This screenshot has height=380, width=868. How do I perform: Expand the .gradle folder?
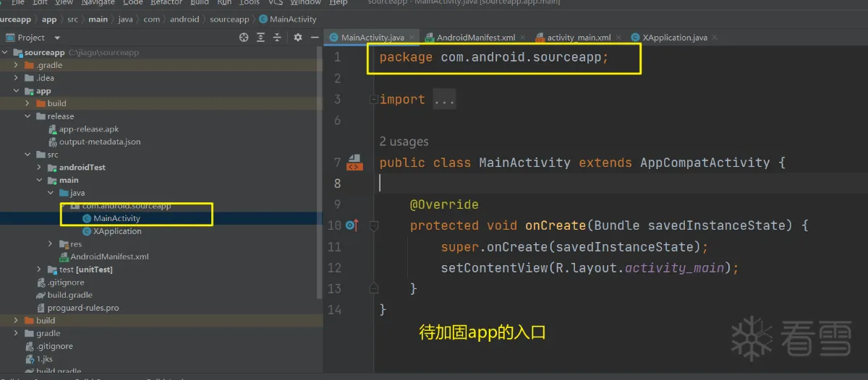[16, 65]
